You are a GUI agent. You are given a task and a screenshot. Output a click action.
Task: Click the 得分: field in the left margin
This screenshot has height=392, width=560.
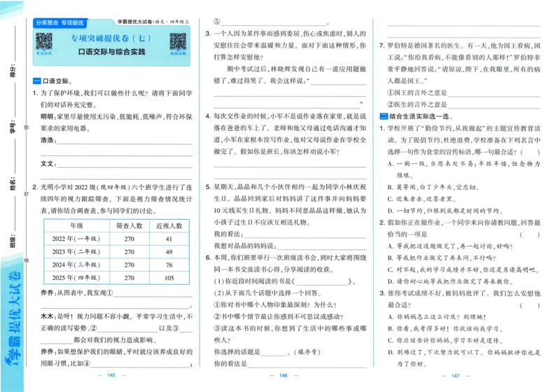coord(13,52)
